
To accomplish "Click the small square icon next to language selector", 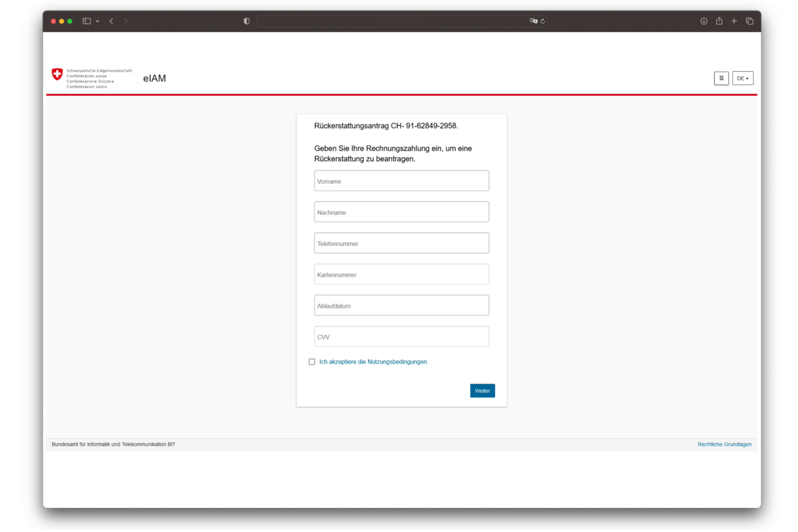I will tap(722, 78).
